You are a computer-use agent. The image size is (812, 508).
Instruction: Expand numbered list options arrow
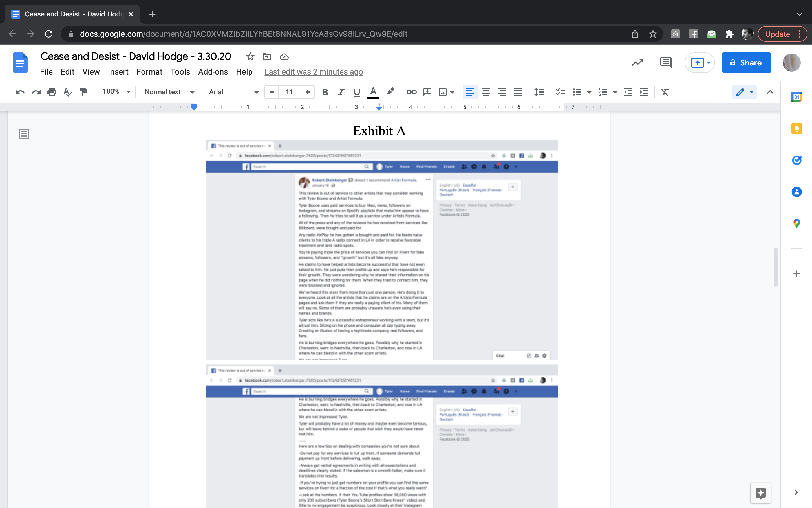coord(615,92)
